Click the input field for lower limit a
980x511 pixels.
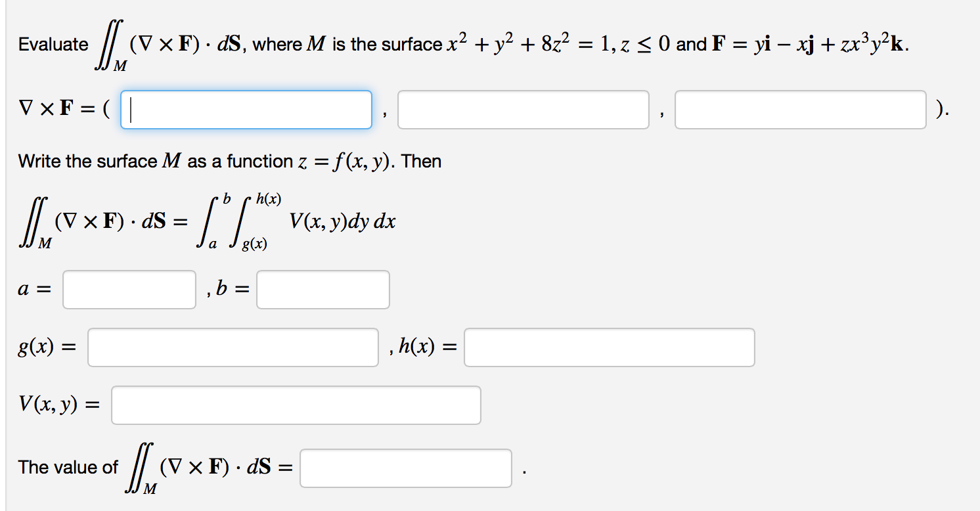point(128,289)
